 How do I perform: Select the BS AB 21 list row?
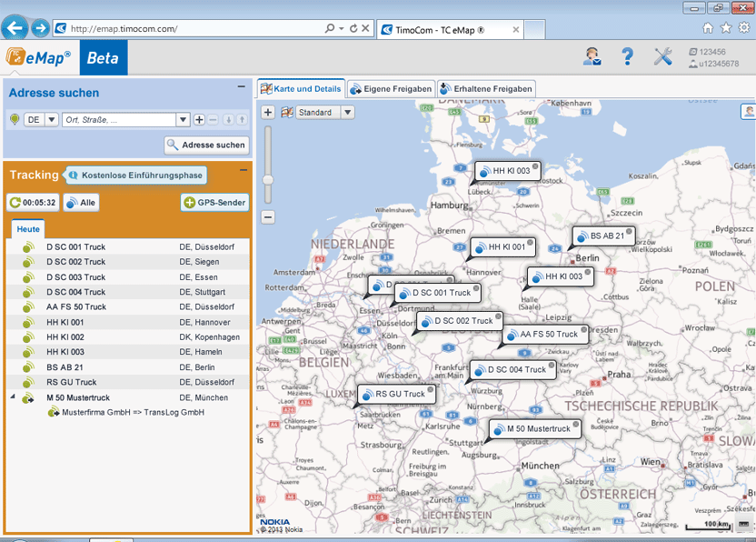[x=128, y=367]
